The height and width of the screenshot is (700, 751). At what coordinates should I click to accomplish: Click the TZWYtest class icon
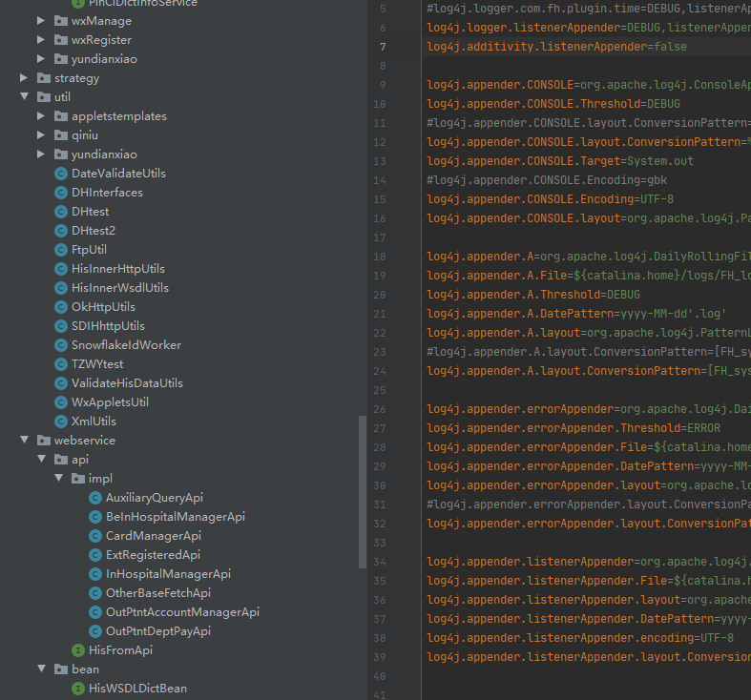pyautogui.click(x=61, y=364)
